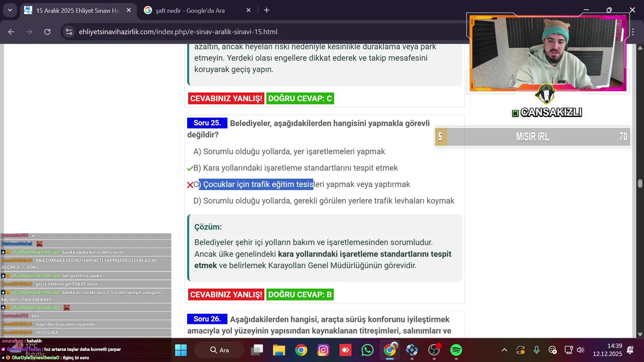Open the blue diamond app on taskbar
The height and width of the screenshot is (362, 644).
click(412, 350)
